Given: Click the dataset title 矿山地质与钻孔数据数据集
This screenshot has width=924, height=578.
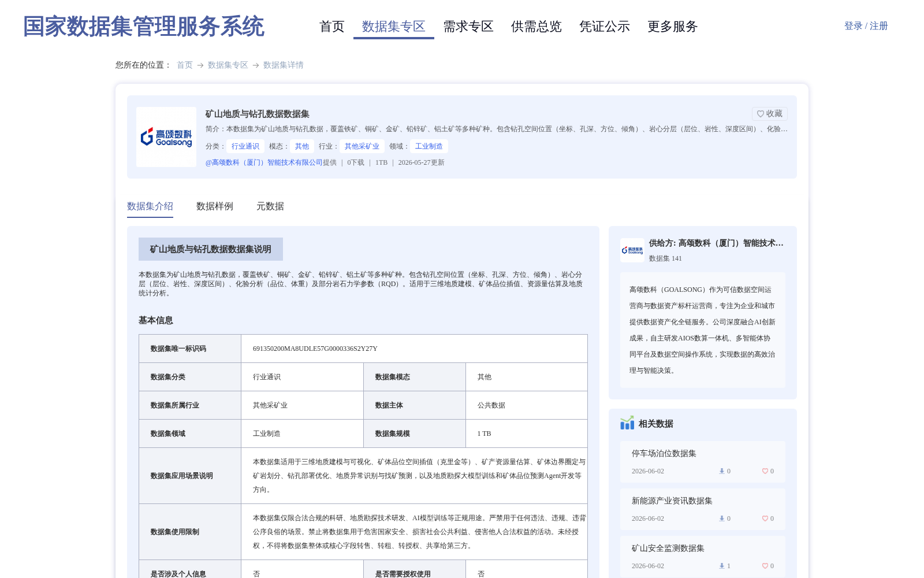Looking at the screenshot, I should 258,114.
